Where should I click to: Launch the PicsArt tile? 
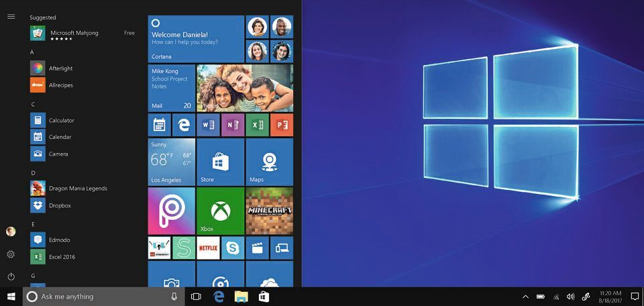click(171, 211)
